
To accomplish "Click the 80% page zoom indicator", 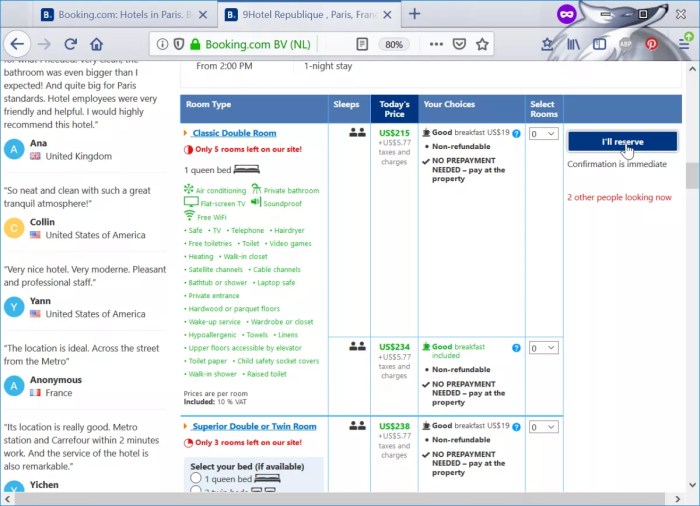I will [394, 44].
